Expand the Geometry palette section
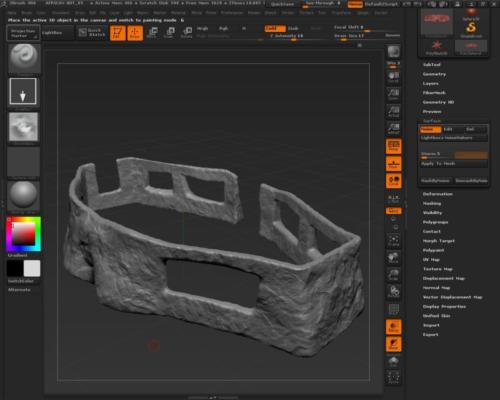The height and width of the screenshot is (400, 500). pos(434,74)
